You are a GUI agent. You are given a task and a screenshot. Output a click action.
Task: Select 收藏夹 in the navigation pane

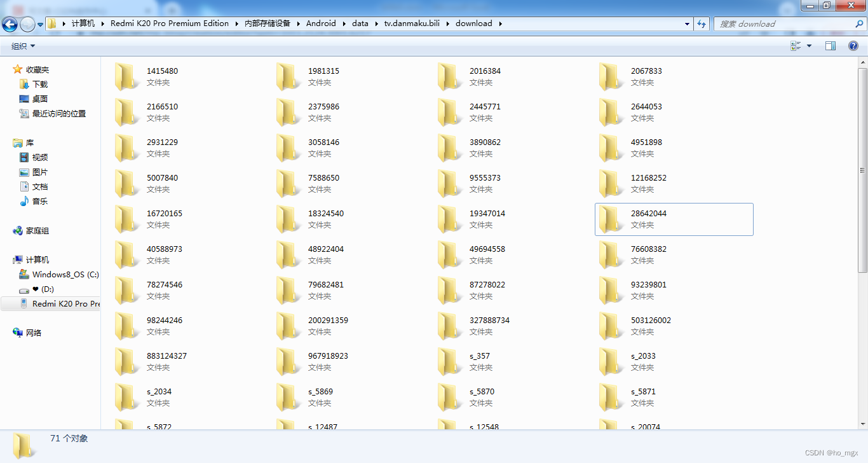click(x=37, y=70)
